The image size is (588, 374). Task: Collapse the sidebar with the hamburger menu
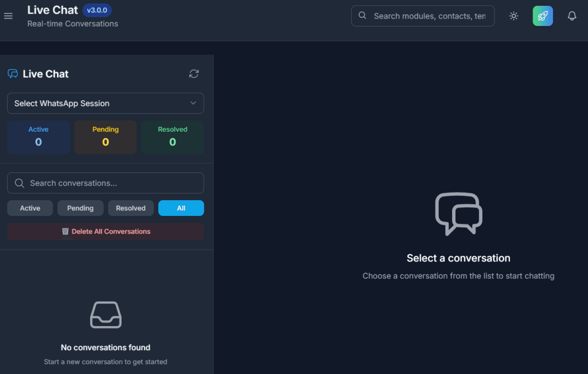click(8, 16)
